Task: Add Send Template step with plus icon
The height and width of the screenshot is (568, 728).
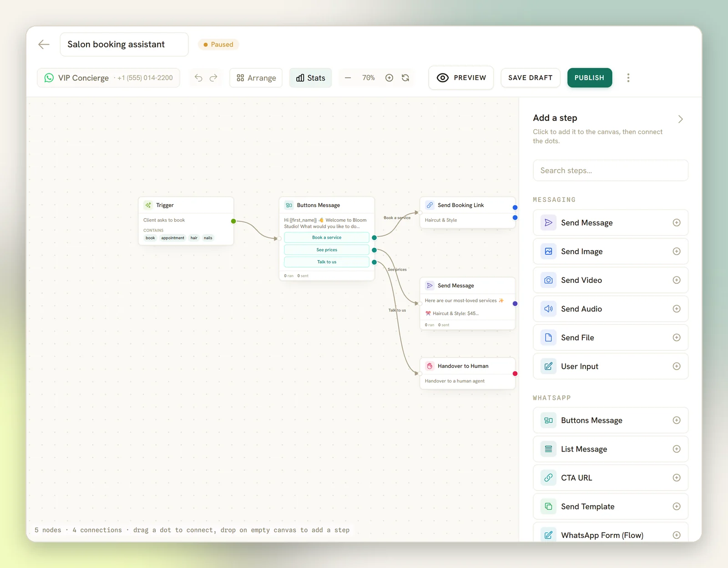Action: [677, 506]
